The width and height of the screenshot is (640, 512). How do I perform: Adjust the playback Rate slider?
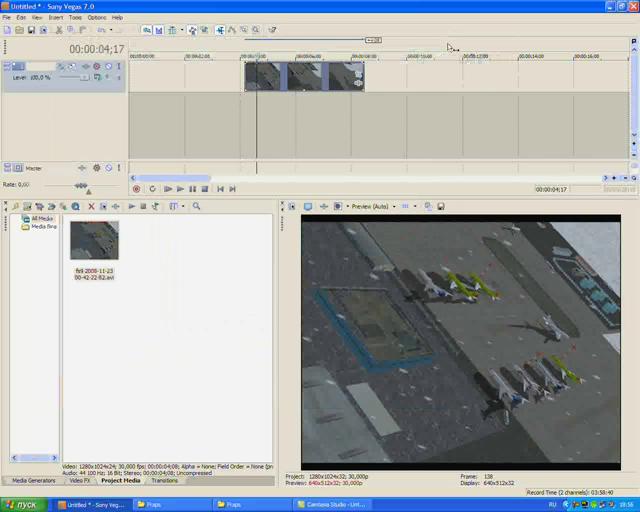click(x=81, y=185)
